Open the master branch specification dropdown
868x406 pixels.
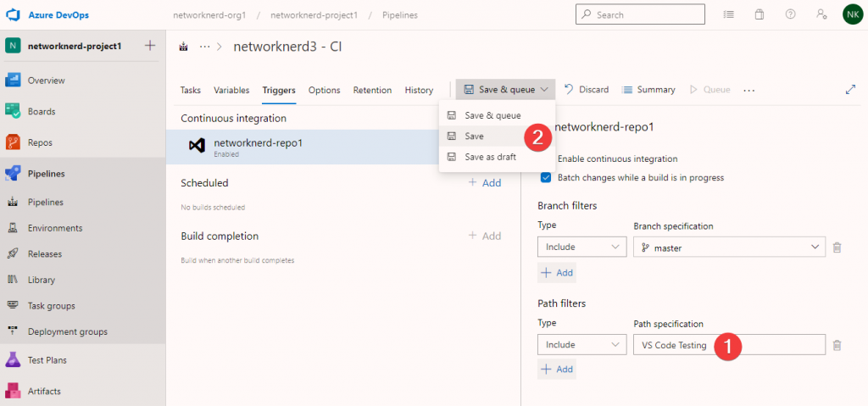[x=729, y=247]
